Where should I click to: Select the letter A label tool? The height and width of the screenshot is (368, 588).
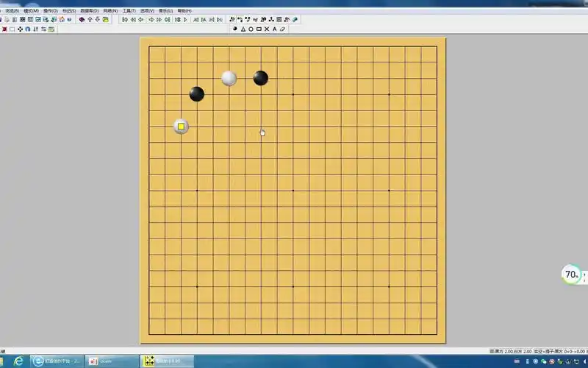pos(274,29)
